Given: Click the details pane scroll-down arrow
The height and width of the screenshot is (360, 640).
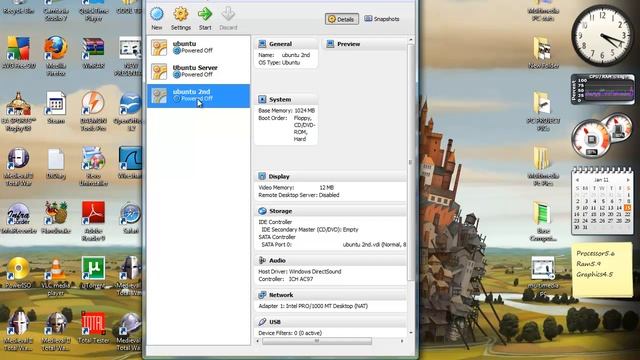Looking at the screenshot, I should pos(411,333).
